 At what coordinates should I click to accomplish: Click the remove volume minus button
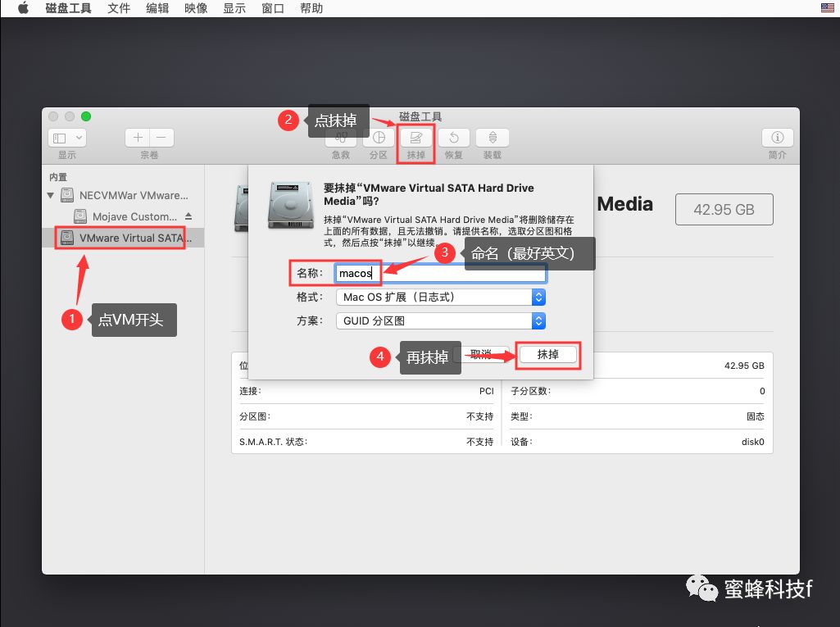(161, 138)
